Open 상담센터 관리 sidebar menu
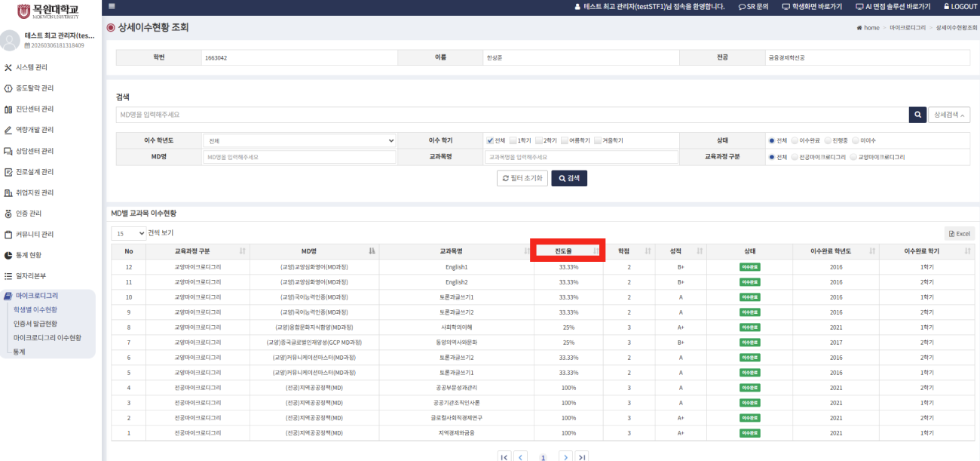 [x=35, y=151]
